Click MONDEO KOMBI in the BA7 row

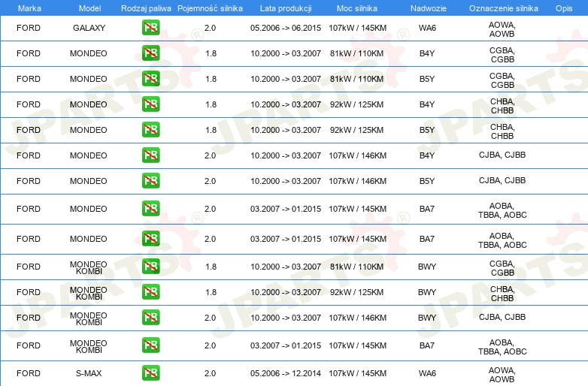(89, 346)
